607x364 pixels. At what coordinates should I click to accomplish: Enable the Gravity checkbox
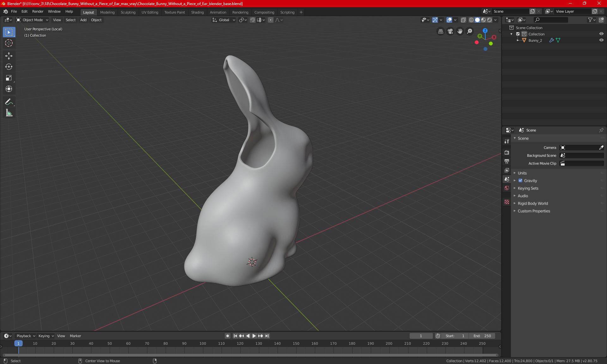click(520, 181)
